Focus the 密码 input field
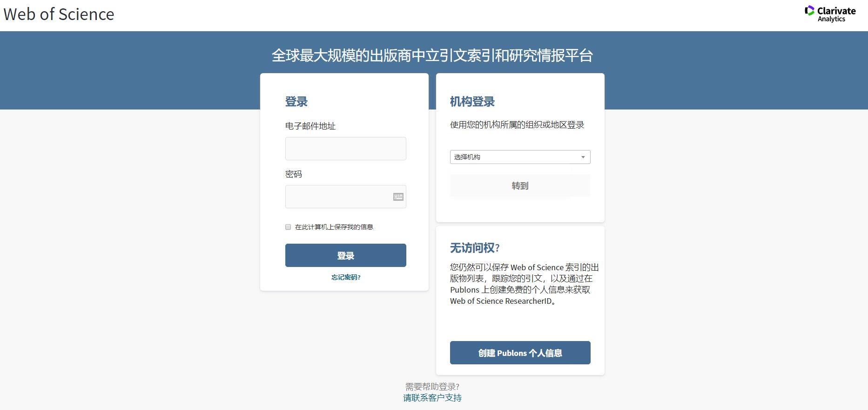This screenshot has height=410, width=868. tap(345, 197)
